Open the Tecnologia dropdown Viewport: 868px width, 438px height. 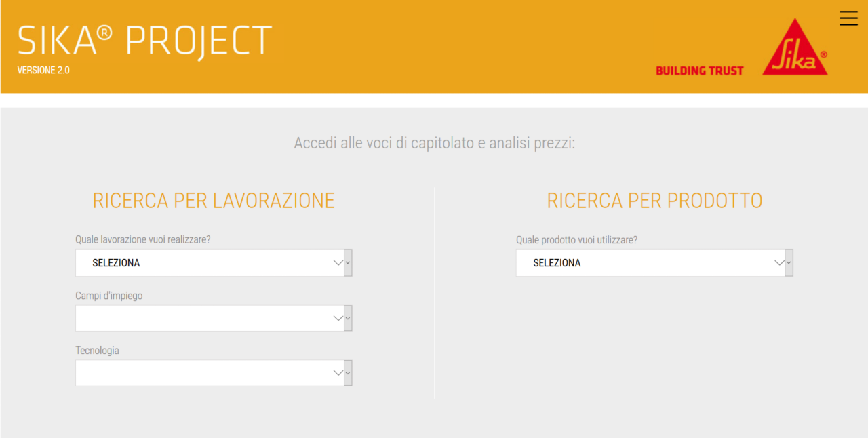(x=203, y=372)
